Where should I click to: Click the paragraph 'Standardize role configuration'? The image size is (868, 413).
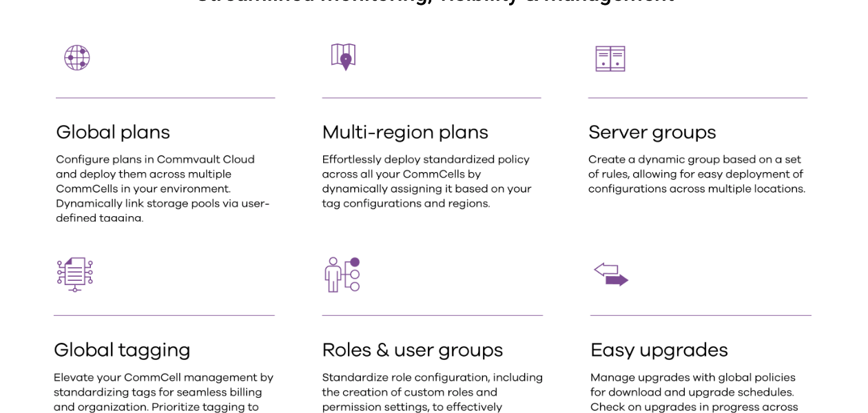coord(432,392)
